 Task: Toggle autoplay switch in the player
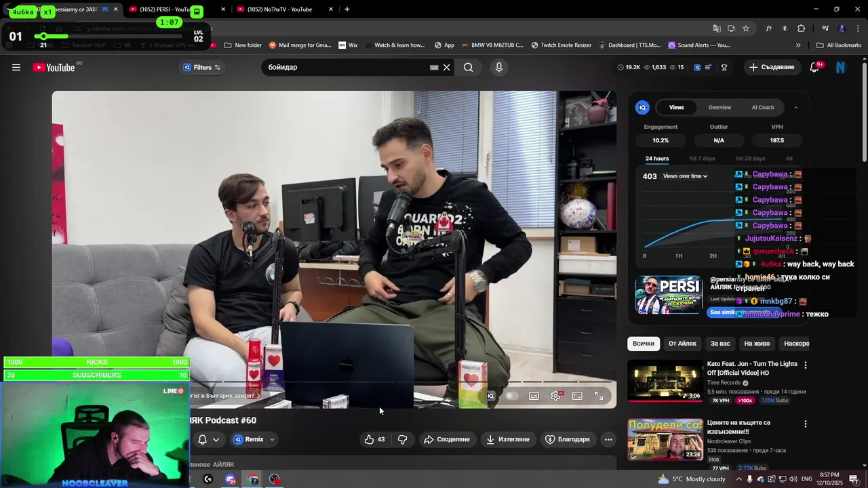tap(512, 396)
